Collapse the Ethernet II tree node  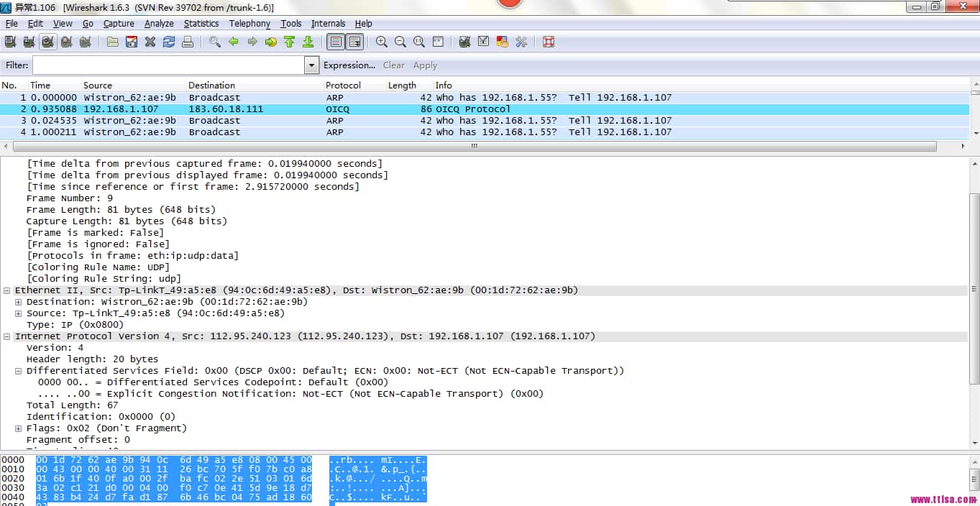pos(7,290)
